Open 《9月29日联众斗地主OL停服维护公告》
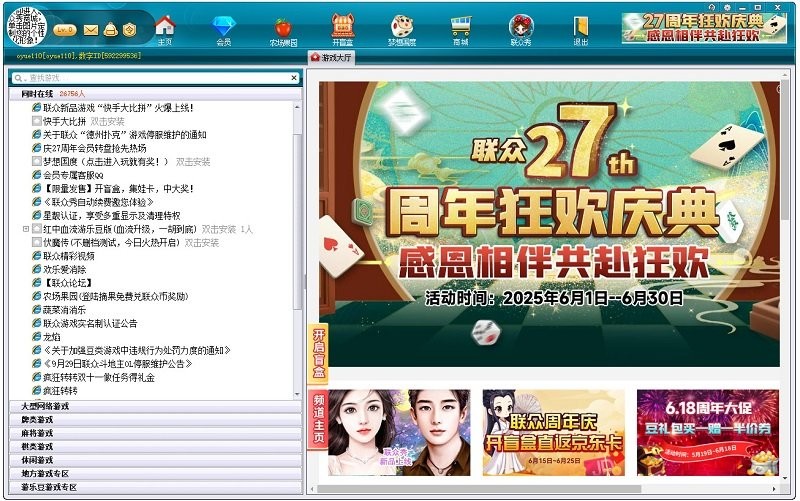Viewport: 800px width, 501px height. click(x=113, y=364)
